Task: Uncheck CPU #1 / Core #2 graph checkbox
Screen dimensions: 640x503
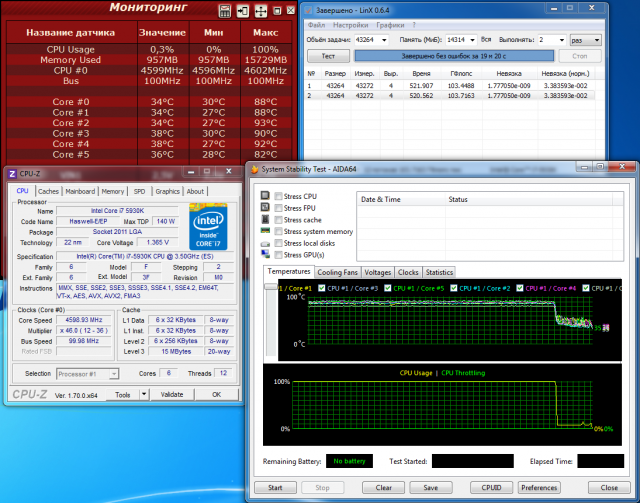Action: click(453, 288)
